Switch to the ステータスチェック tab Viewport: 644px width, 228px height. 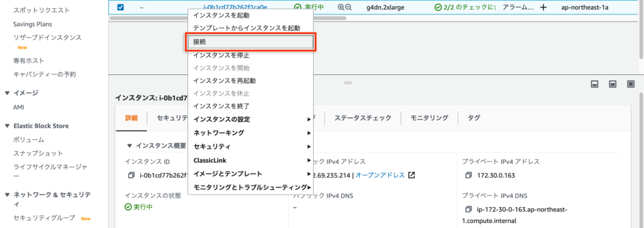point(363,118)
